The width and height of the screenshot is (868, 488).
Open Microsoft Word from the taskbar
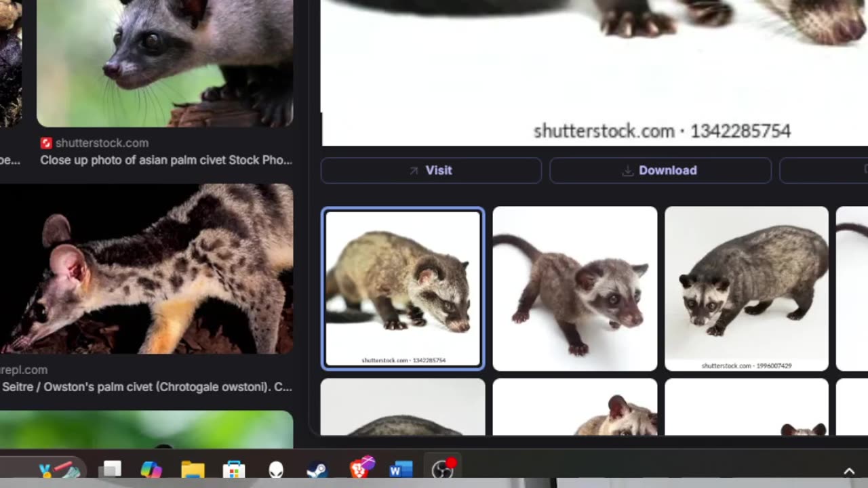(401, 469)
